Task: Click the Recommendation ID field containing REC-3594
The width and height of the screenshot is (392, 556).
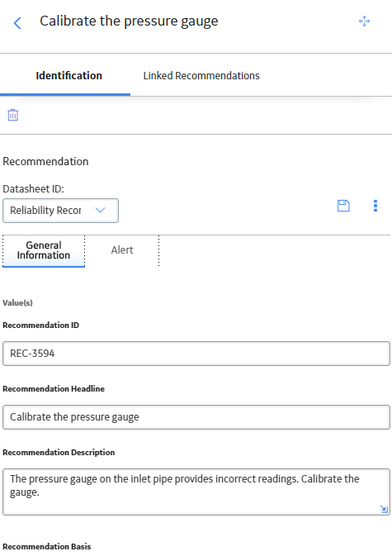Action: (x=196, y=354)
